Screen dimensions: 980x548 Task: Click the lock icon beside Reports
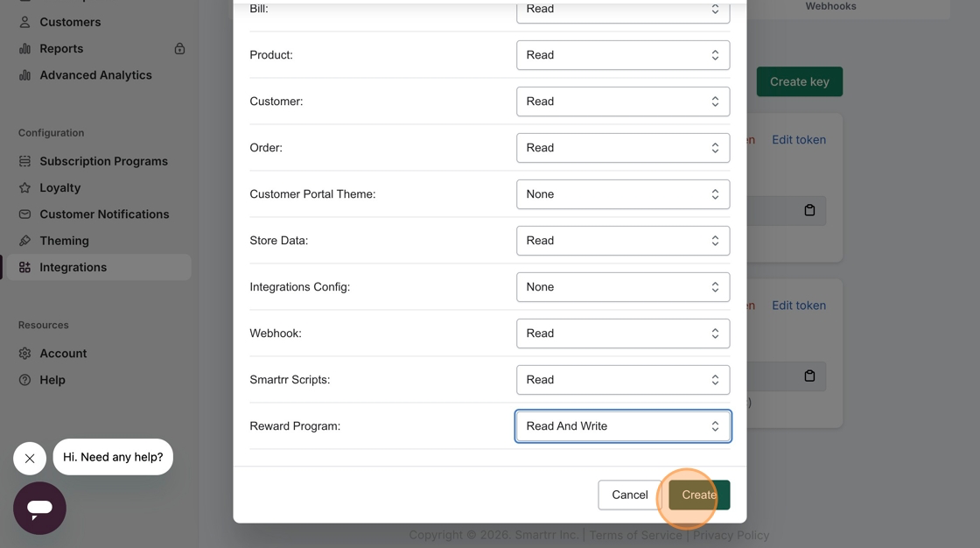click(x=179, y=49)
